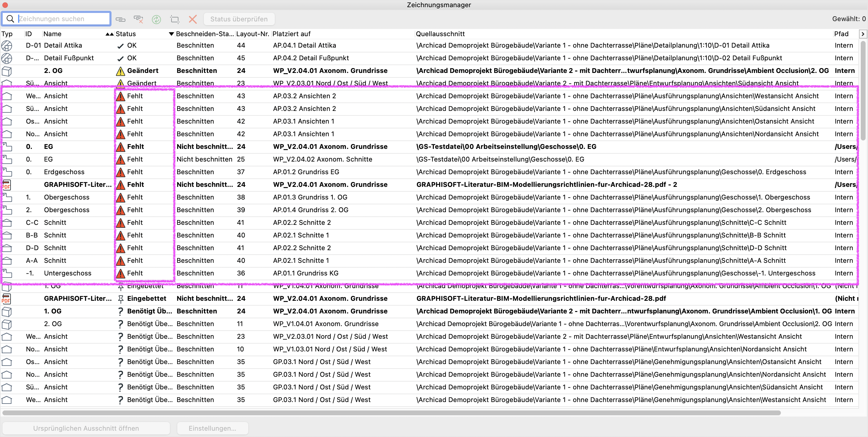Click the Einstellungen... button
Screen dimensions: 868x437
[x=212, y=428]
